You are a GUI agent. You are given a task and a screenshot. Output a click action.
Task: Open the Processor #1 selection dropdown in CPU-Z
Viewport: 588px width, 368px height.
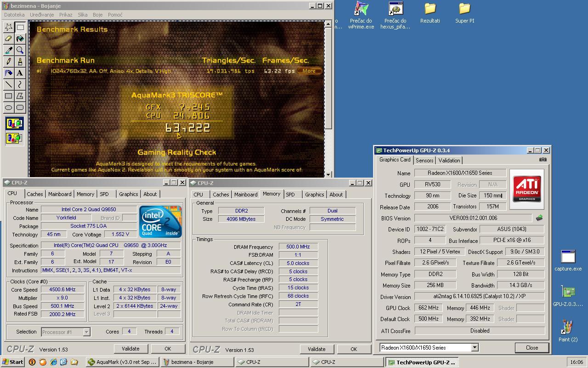tap(86, 332)
